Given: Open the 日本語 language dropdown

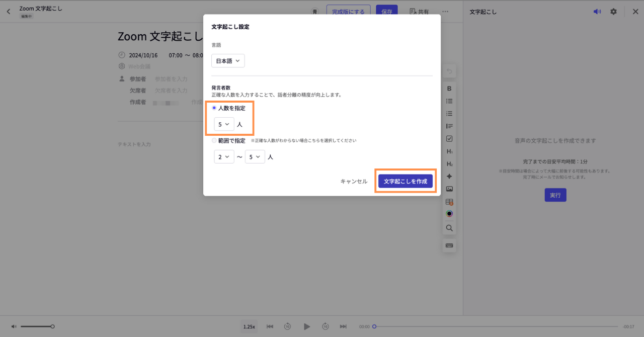Looking at the screenshot, I should pyautogui.click(x=228, y=61).
